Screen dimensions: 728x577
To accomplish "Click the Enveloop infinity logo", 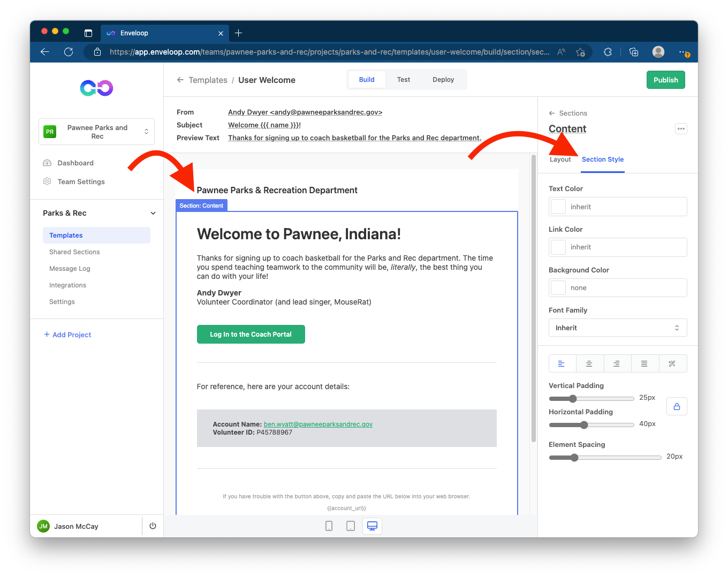I will (97, 88).
